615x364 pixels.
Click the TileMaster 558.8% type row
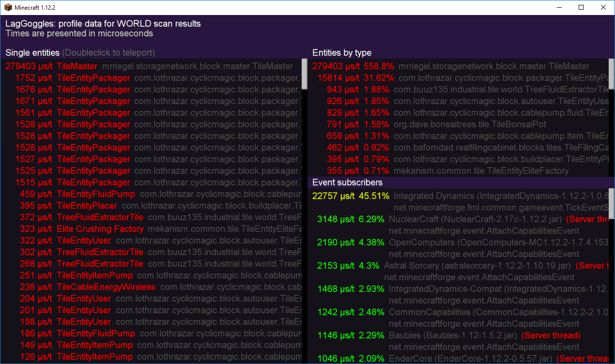(x=459, y=66)
